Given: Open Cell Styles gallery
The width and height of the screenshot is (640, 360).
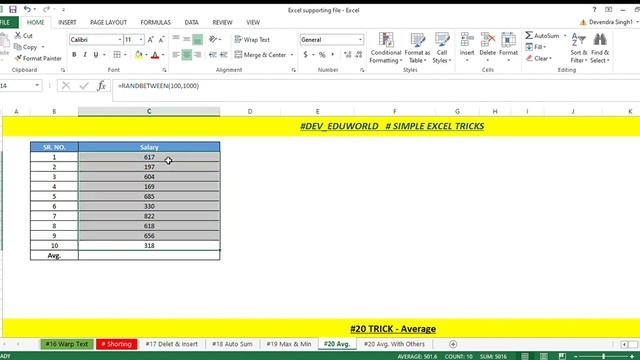Looking at the screenshot, I should 442,48.
